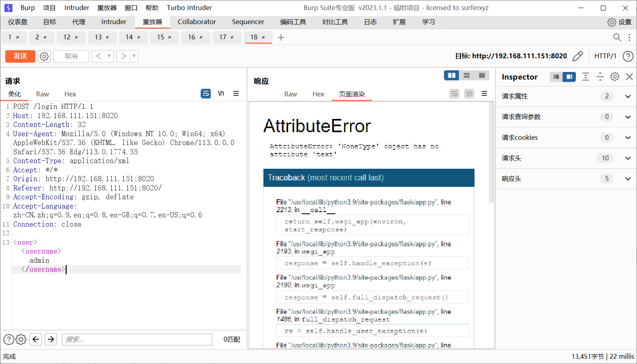Select request Raw view tab
The width and height of the screenshot is (637, 364).
(x=43, y=94)
